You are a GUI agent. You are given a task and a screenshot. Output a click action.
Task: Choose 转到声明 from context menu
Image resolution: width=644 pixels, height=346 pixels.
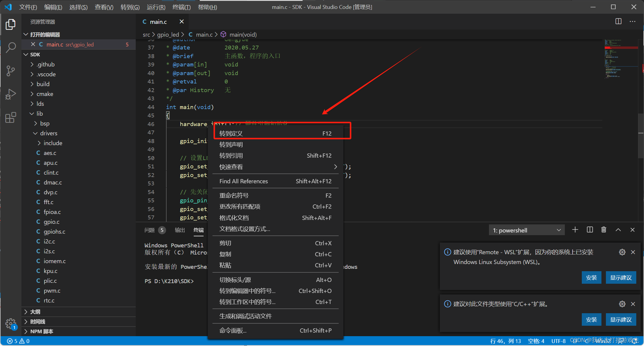(x=276, y=145)
